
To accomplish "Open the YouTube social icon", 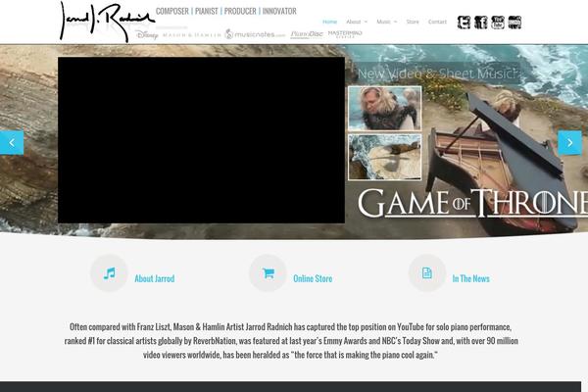I will (x=498, y=23).
